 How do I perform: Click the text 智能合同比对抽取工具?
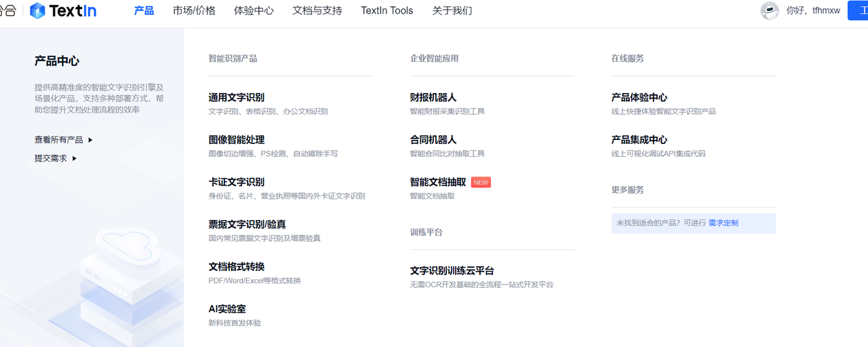[448, 153]
